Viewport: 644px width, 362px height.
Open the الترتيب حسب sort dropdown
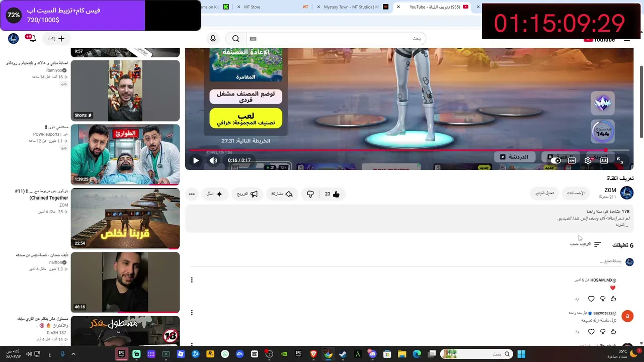[x=585, y=244]
